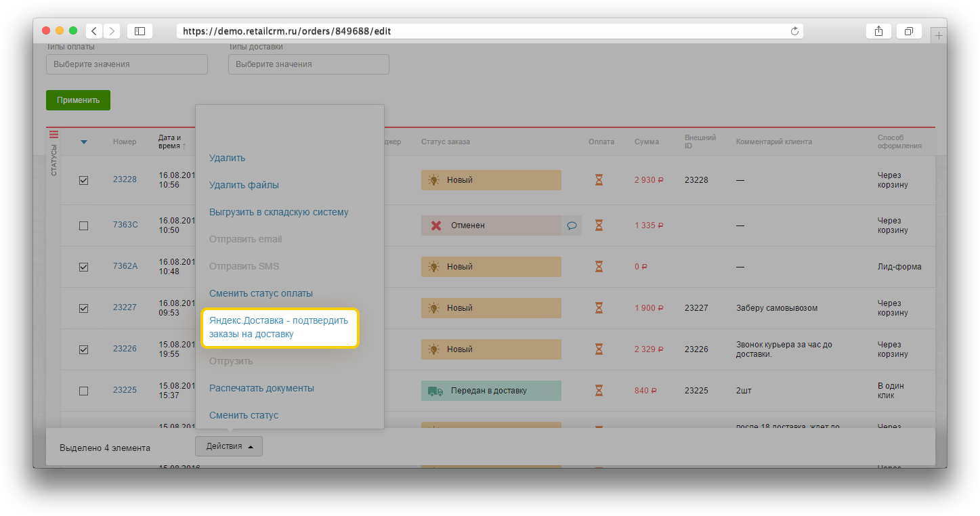Open the Передан в доставку status dropdown

491,391
